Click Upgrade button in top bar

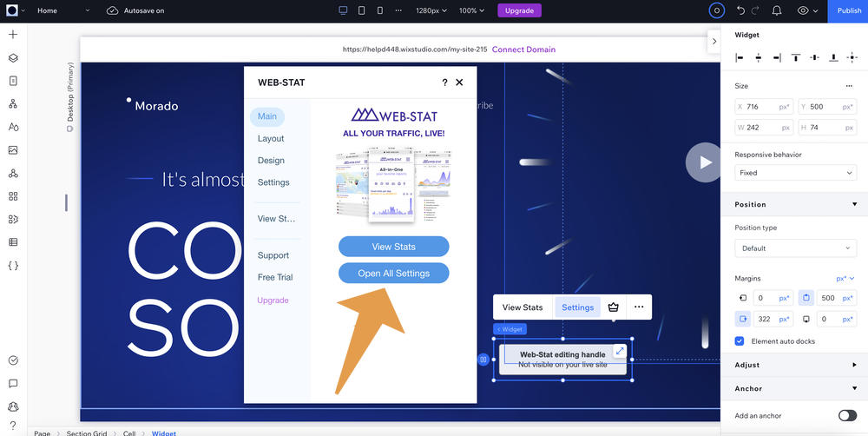[x=519, y=10]
